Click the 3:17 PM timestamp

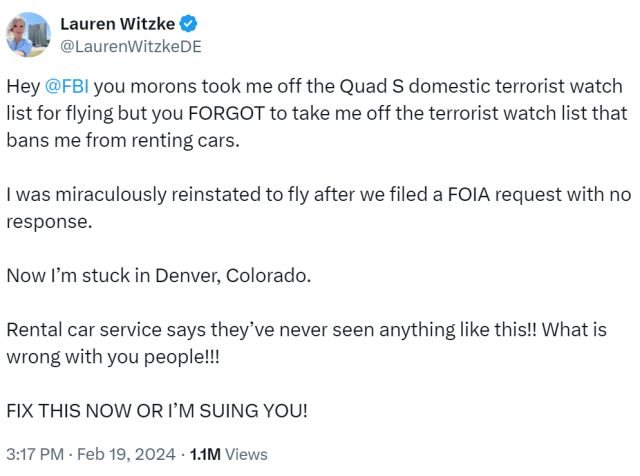35,454
